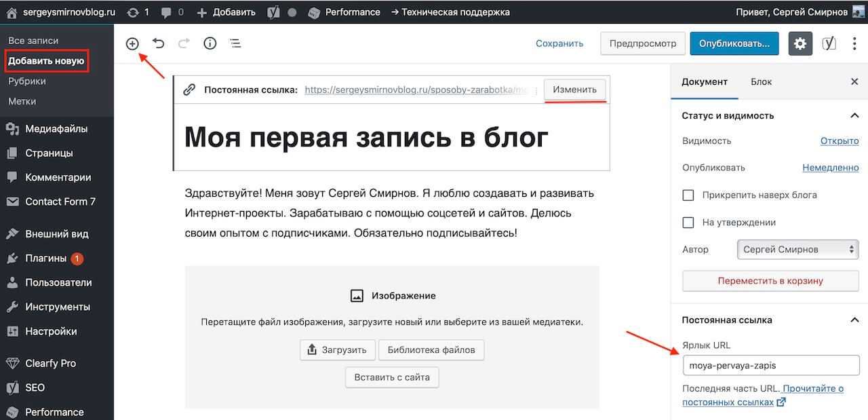Collapse the 'Постоянная ссылка' panel
Image resolution: width=868 pixels, height=420 pixels.
[x=854, y=320]
